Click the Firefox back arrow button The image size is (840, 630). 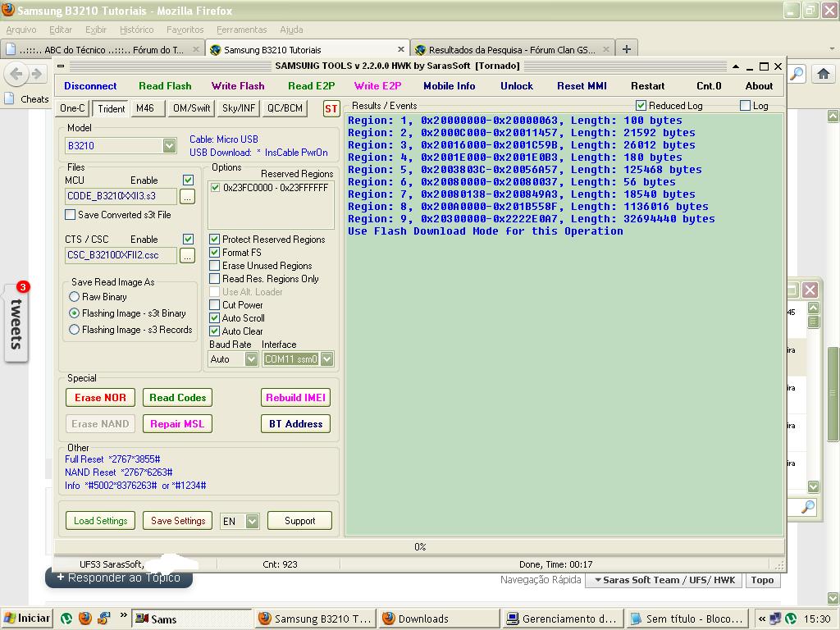coord(16,73)
